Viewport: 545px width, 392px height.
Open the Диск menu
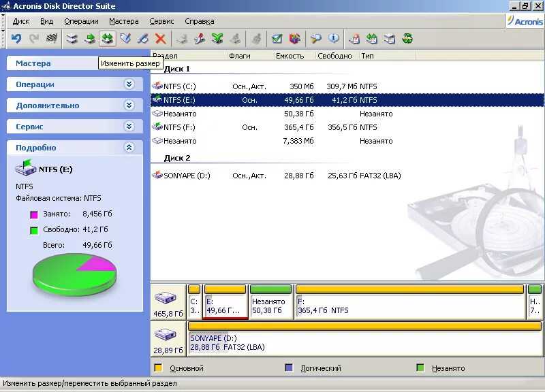[x=20, y=21]
